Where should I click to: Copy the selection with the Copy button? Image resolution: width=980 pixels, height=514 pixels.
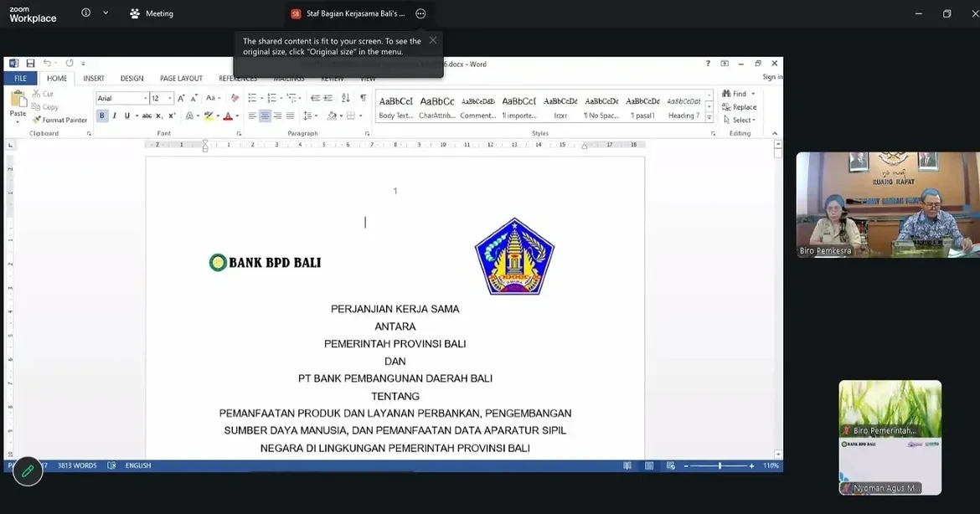(x=45, y=107)
